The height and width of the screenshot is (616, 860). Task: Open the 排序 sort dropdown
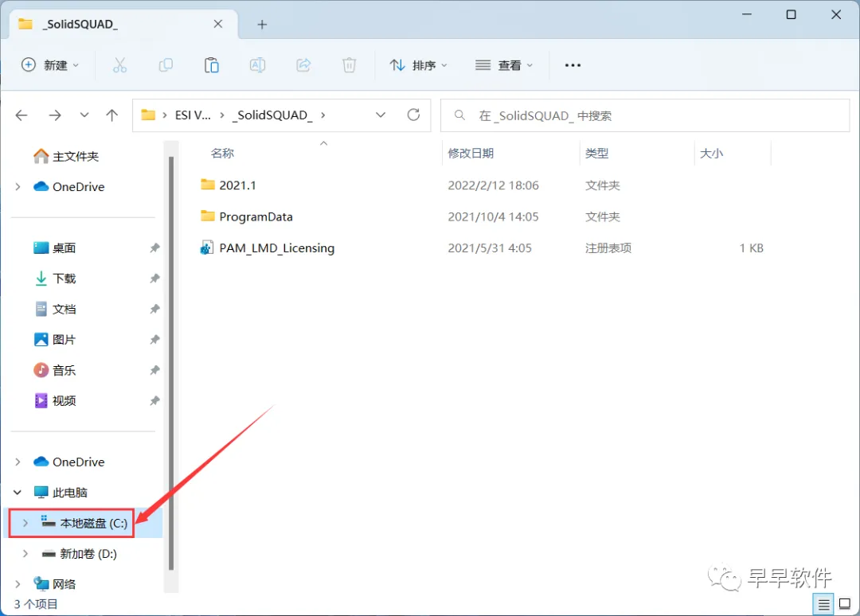(418, 65)
